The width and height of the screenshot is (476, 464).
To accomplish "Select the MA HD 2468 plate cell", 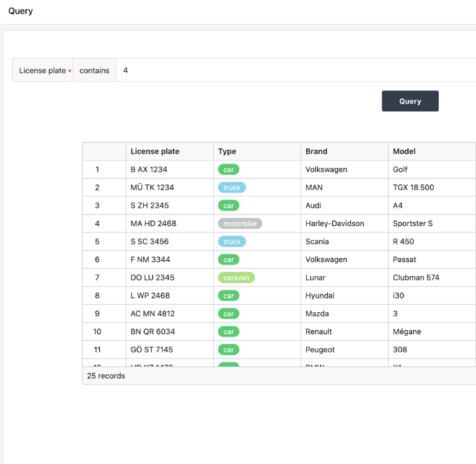I will (x=170, y=224).
